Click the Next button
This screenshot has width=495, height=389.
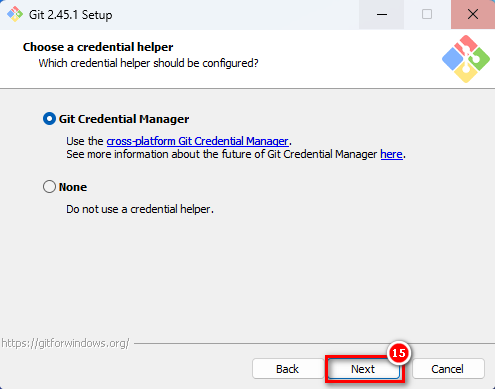click(x=364, y=369)
